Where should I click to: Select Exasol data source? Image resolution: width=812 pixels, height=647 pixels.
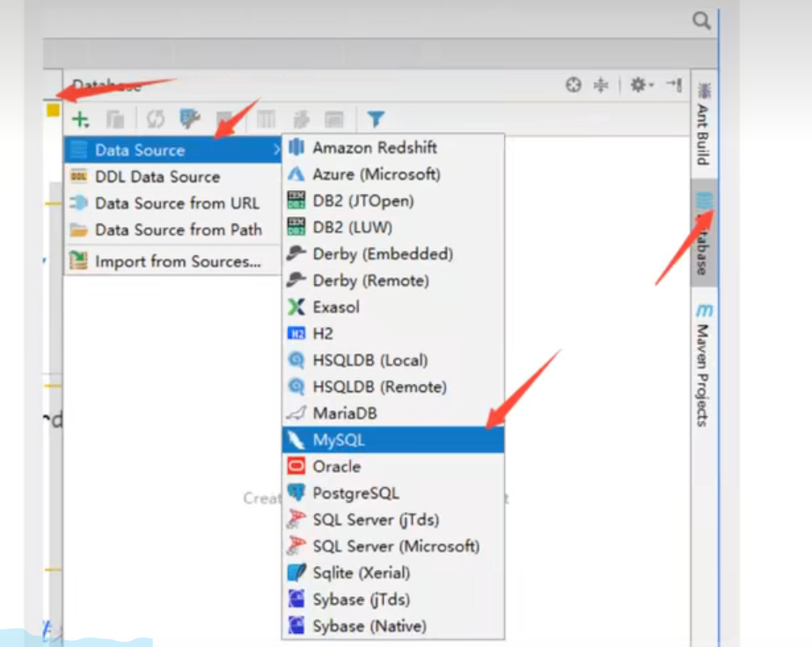[x=393, y=307]
